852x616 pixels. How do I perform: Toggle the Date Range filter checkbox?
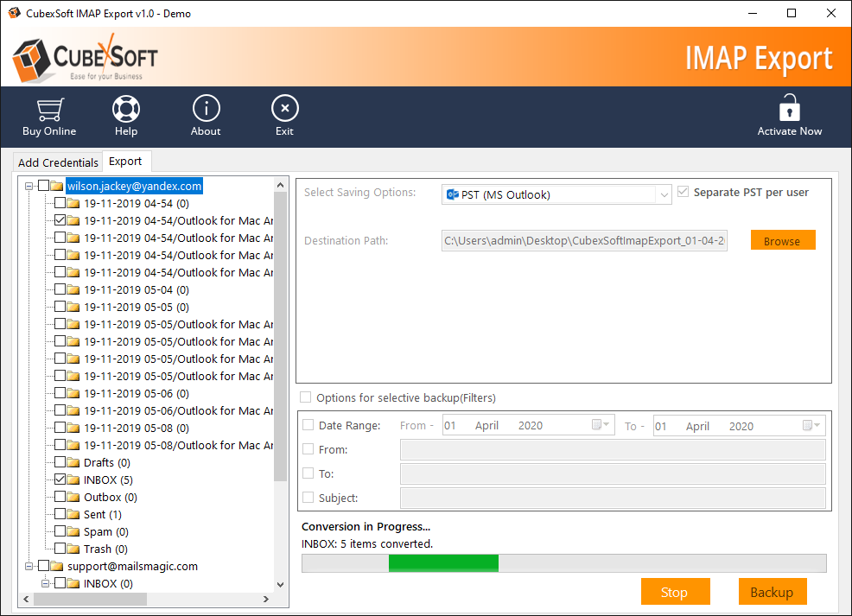pyautogui.click(x=308, y=425)
